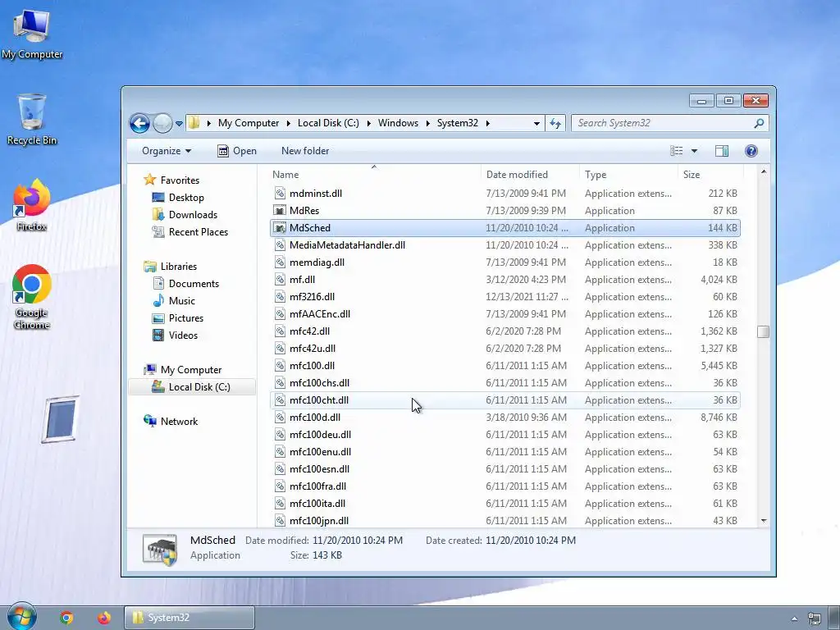This screenshot has height=630, width=840.
Task: Select file mfc100.dll
Action: click(x=504, y=366)
